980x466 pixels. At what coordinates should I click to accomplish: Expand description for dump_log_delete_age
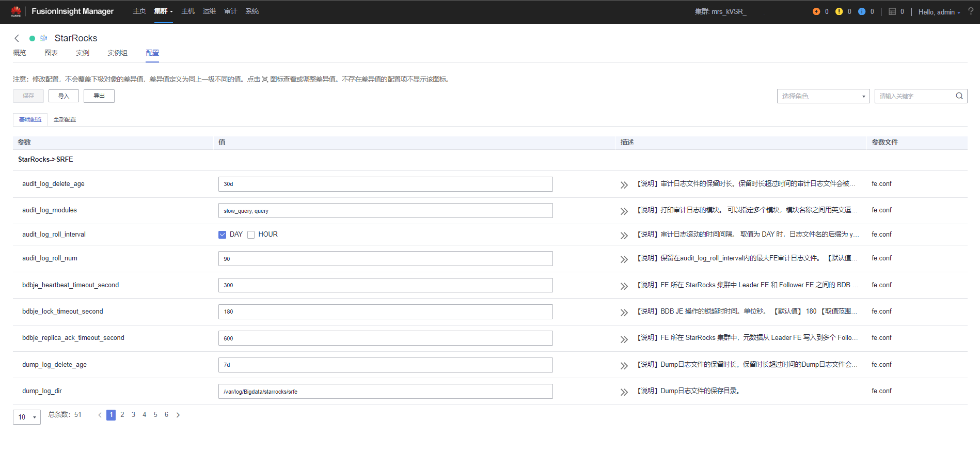624,366
